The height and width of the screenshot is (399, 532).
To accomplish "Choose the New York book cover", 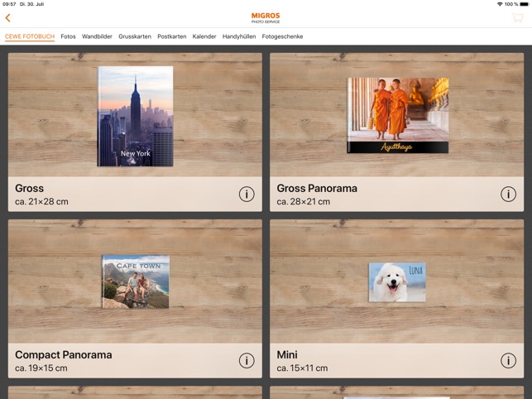I will [136, 116].
